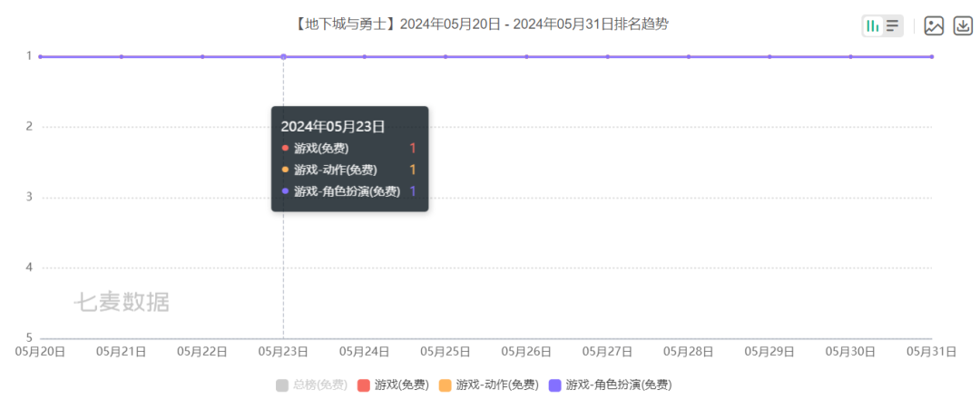Viewport: 980px width, 400px height.
Task: Click the gray 总榜 legend swatch
Action: click(282, 385)
